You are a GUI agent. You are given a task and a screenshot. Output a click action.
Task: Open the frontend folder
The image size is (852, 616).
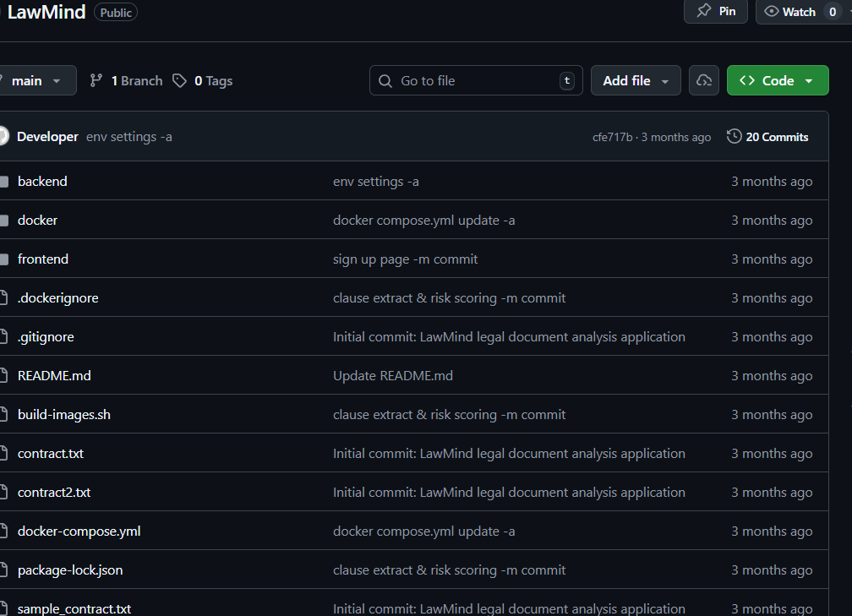click(43, 259)
